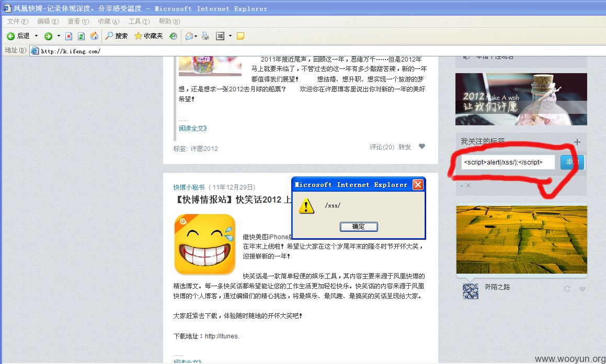
Task: Click the plus icon beside 我关注的标签
Action: pyautogui.click(x=577, y=142)
